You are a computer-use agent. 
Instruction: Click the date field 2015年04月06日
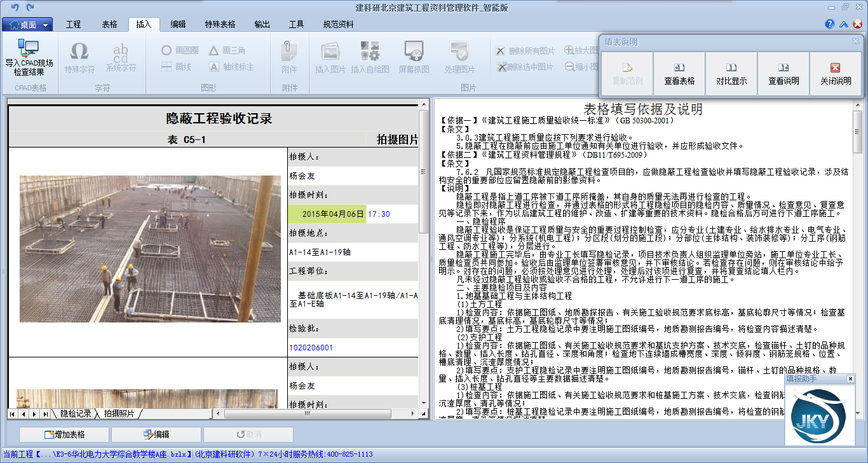click(327, 214)
